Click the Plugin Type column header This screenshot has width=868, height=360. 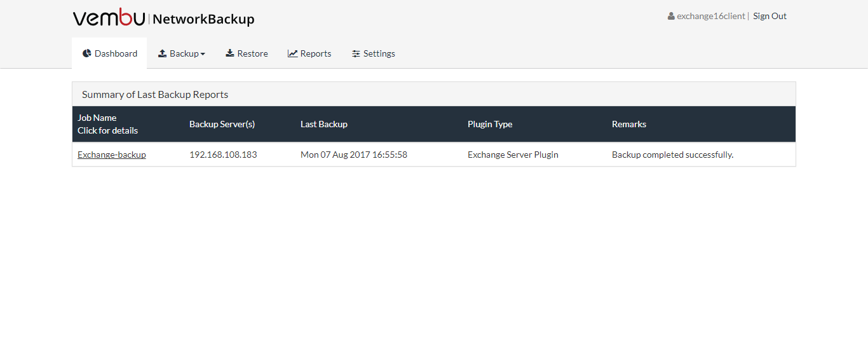[x=490, y=124]
